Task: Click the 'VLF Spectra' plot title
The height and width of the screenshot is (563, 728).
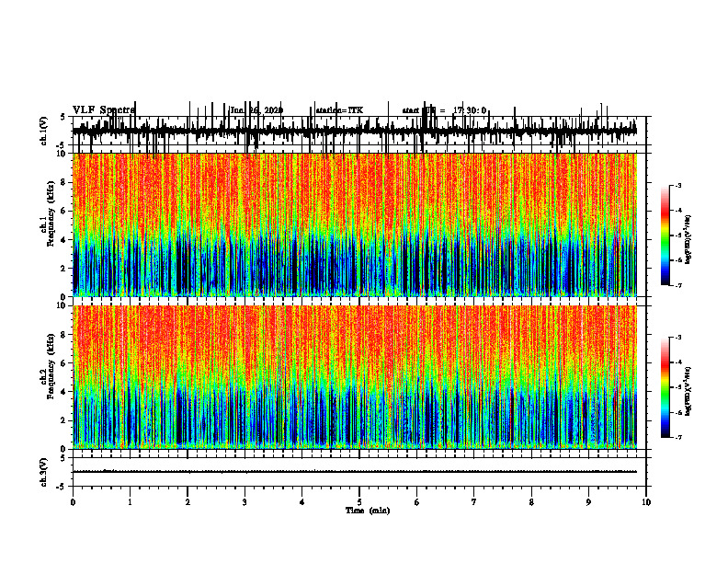Action: [x=104, y=110]
